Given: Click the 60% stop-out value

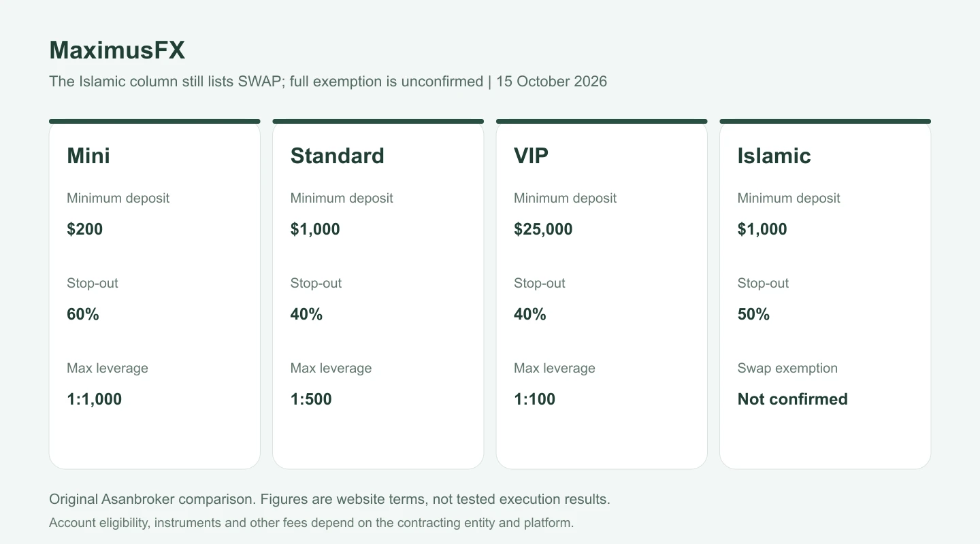Looking at the screenshot, I should pos(83,314).
